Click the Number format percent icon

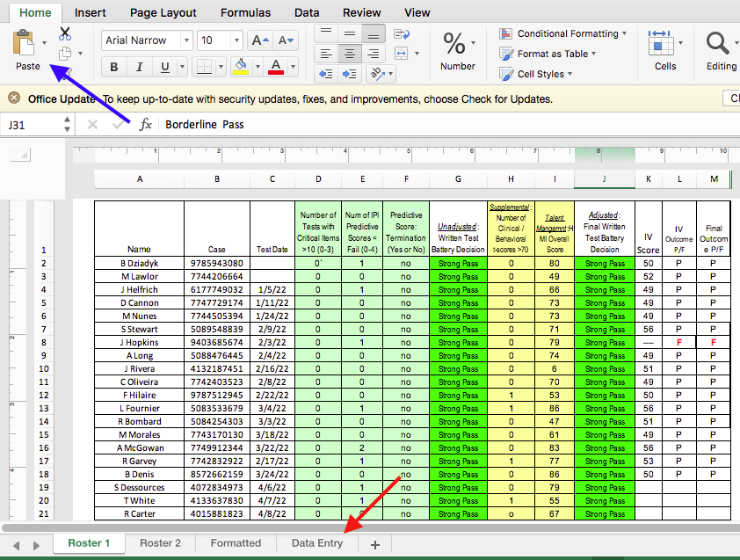(x=454, y=42)
